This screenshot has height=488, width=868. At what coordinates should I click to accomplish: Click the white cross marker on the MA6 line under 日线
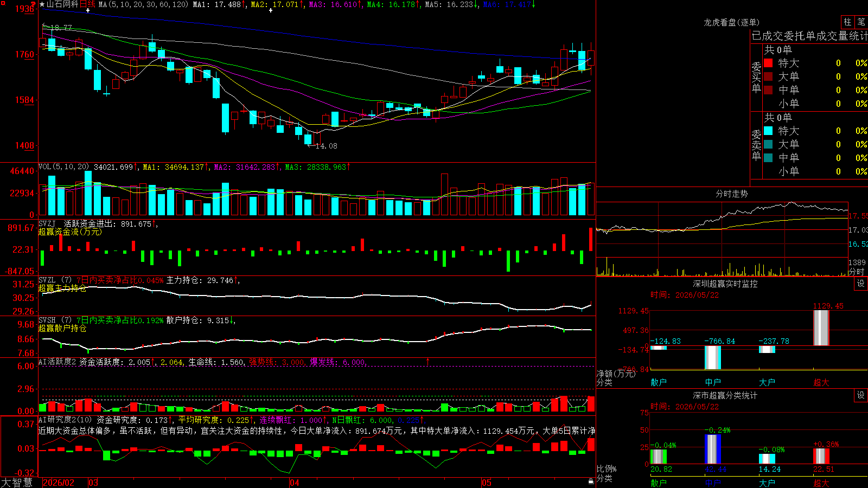pyautogui.click(x=88, y=11)
